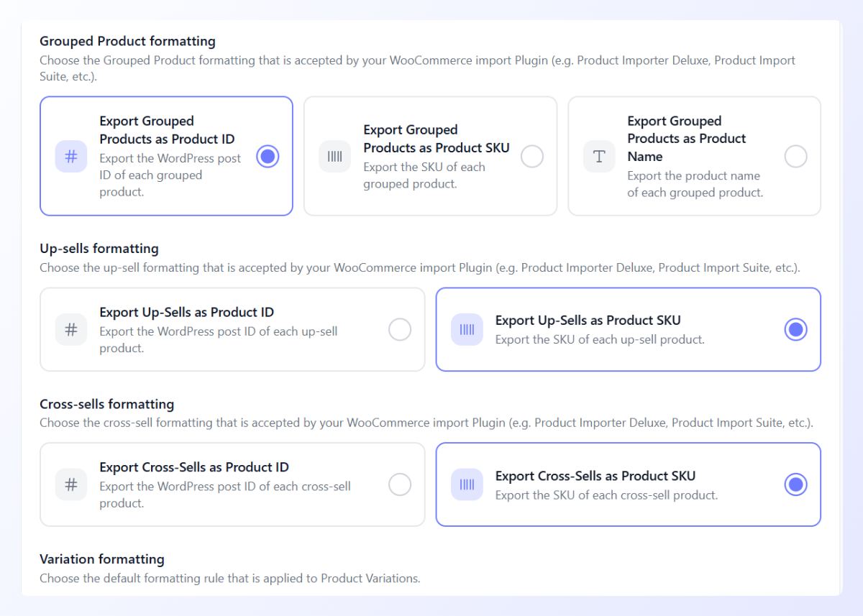Click 'Export Cross-Sells as Product SKU' title
Screen dimensions: 863x616
click(595, 476)
